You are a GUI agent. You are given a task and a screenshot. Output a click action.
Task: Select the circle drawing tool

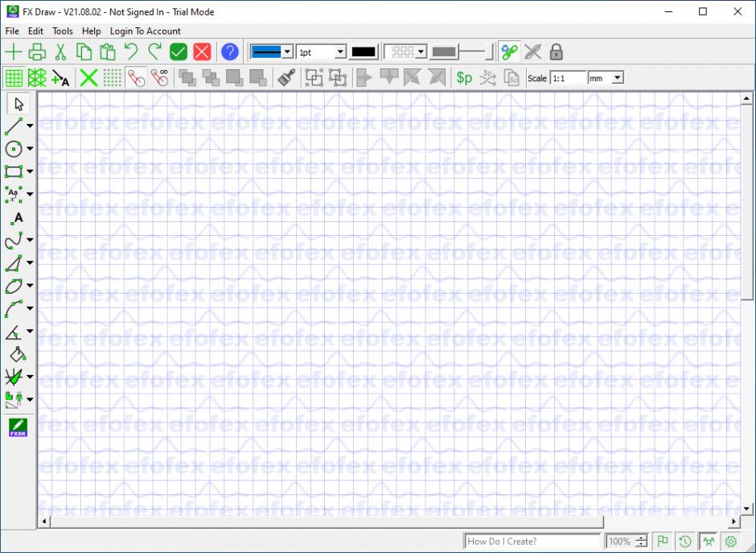(x=14, y=149)
